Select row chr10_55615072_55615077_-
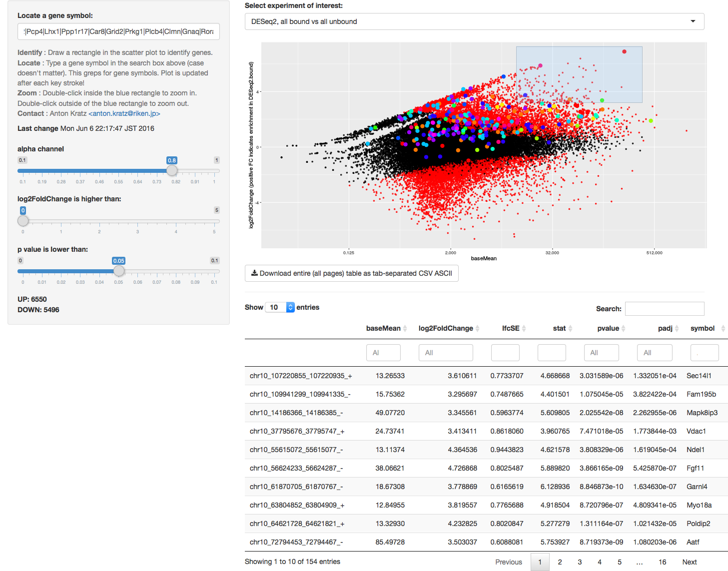This screenshot has width=728, height=571. click(486, 450)
